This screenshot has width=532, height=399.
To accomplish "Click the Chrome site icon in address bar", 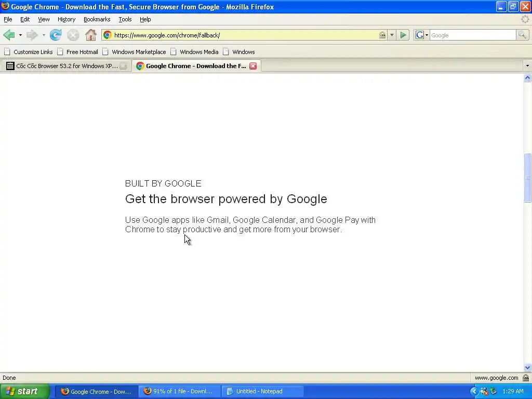I will click(x=107, y=35).
